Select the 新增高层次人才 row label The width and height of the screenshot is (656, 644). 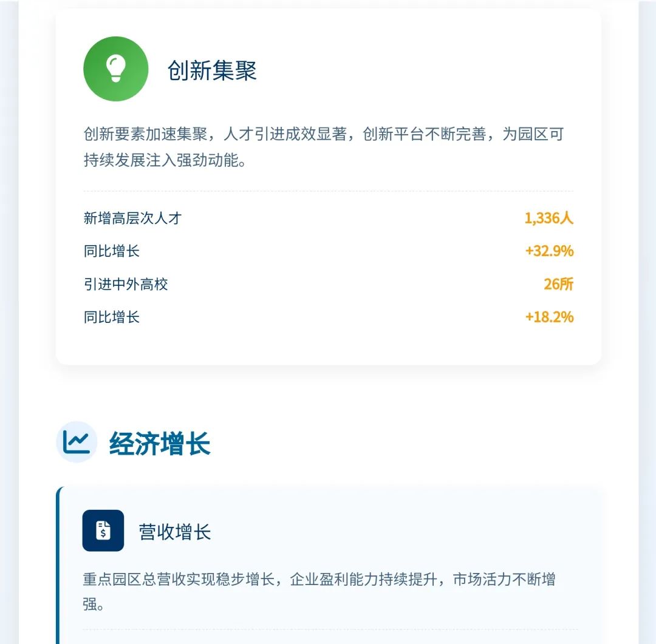coord(132,218)
